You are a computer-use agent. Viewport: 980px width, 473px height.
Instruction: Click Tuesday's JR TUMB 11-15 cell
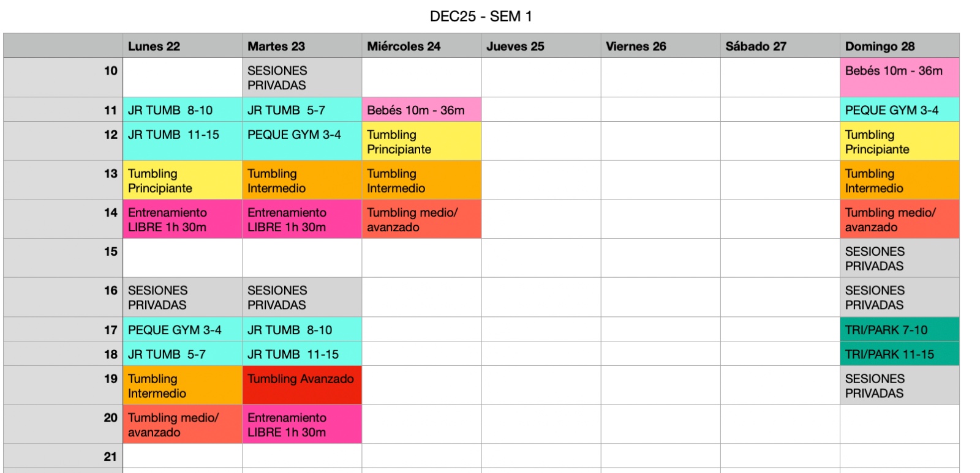(302, 354)
